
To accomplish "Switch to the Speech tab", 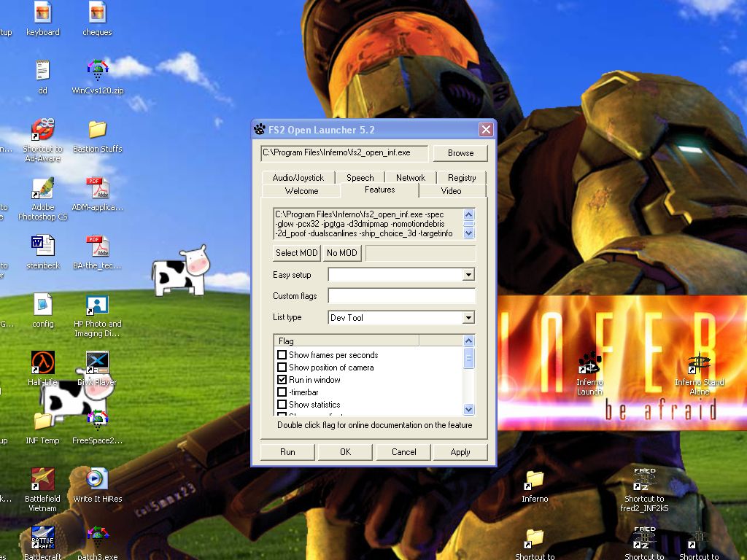I will 360,178.
